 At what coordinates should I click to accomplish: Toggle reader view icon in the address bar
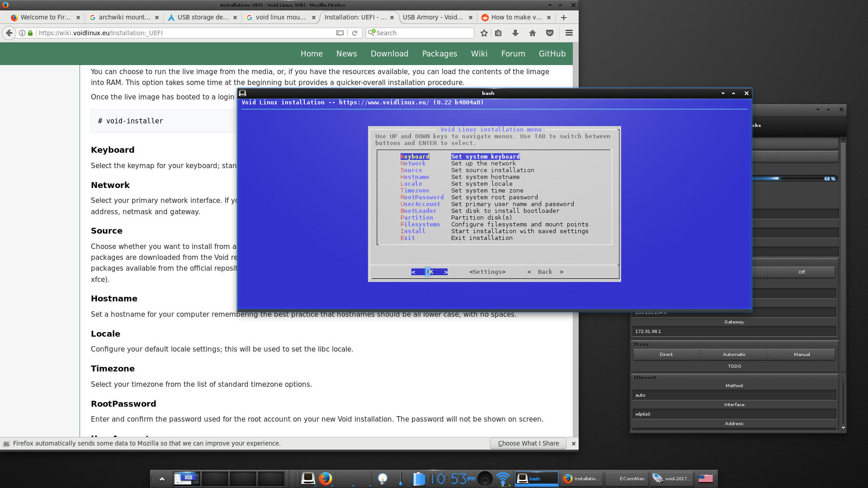340,33
